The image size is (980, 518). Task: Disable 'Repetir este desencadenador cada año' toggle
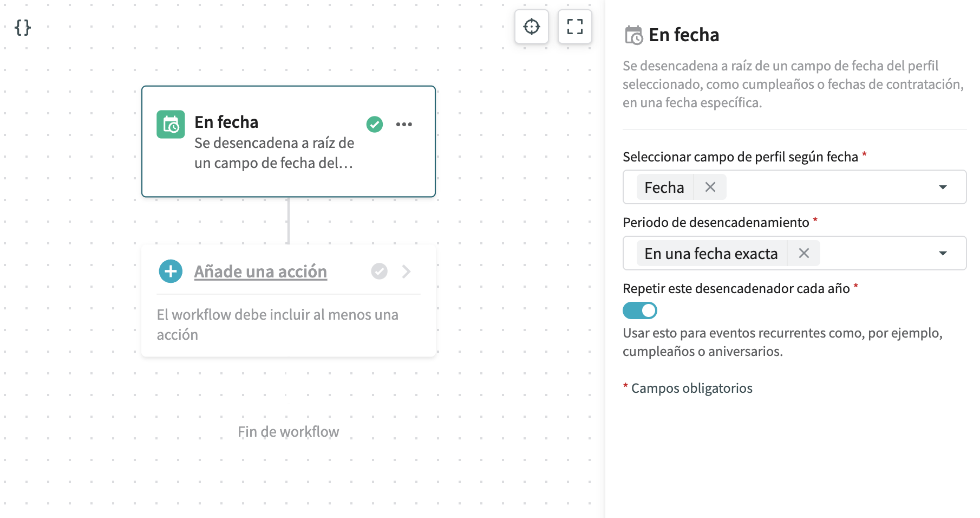tap(639, 310)
